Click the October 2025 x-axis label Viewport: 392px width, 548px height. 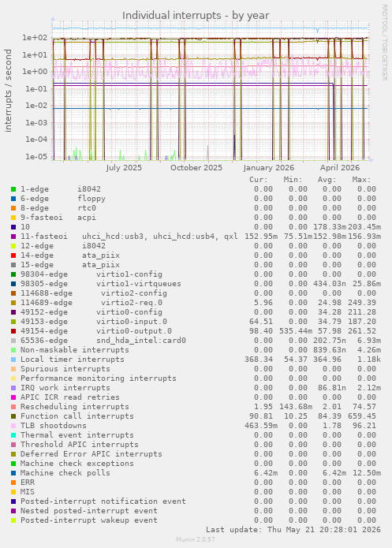point(196,168)
